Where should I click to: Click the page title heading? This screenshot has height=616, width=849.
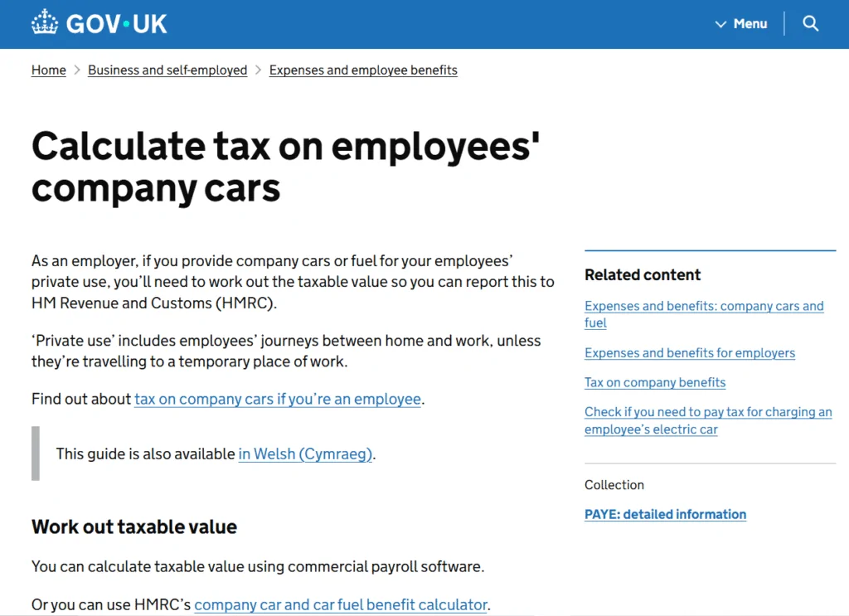(x=284, y=167)
